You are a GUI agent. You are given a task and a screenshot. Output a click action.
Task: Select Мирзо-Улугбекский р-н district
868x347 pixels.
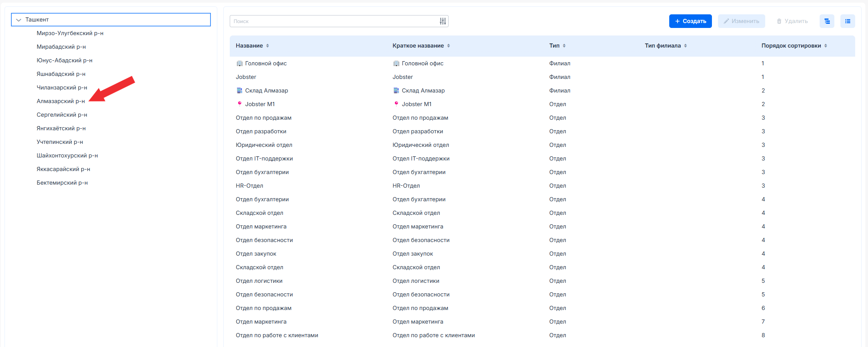click(x=70, y=33)
